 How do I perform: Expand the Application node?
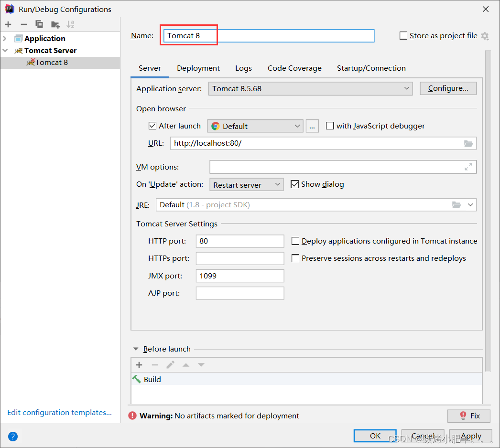point(5,39)
